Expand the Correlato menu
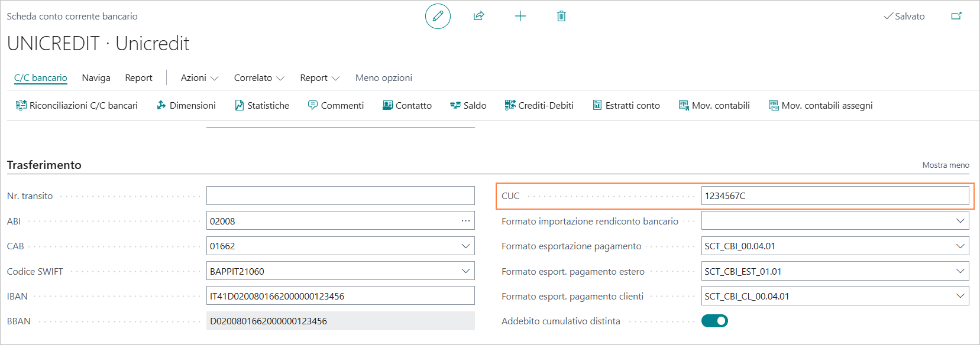The image size is (980, 345). (x=259, y=78)
